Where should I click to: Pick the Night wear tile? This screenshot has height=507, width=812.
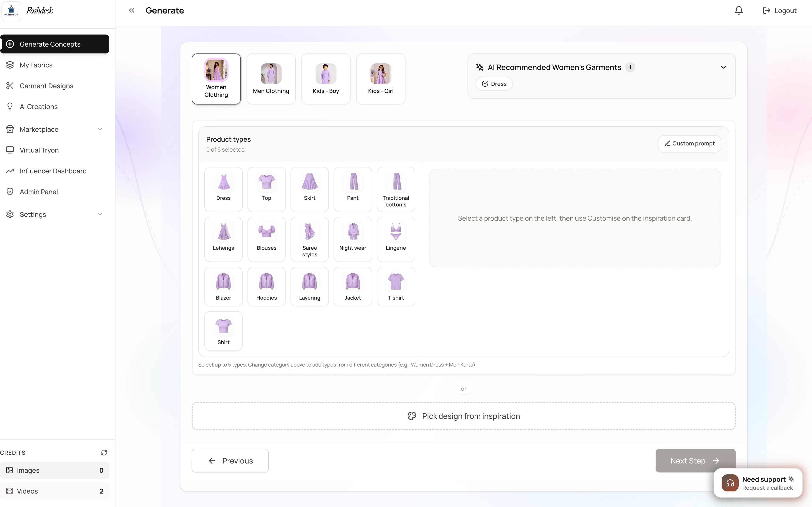click(x=353, y=239)
